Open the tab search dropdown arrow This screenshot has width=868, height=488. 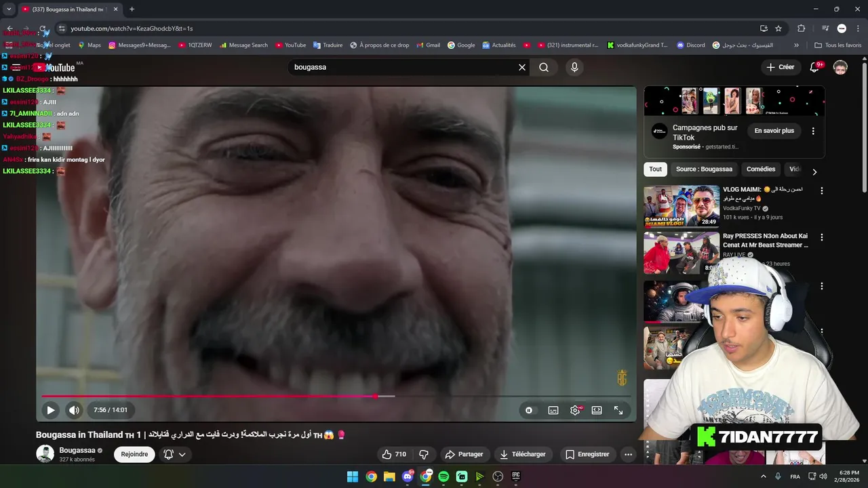tap(9, 9)
